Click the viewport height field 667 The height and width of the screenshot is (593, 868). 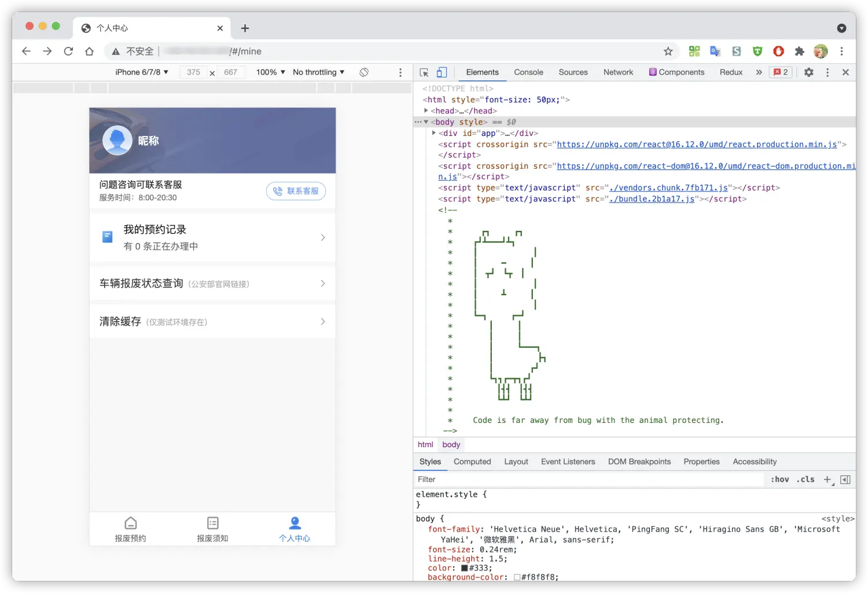click(231, 72)
